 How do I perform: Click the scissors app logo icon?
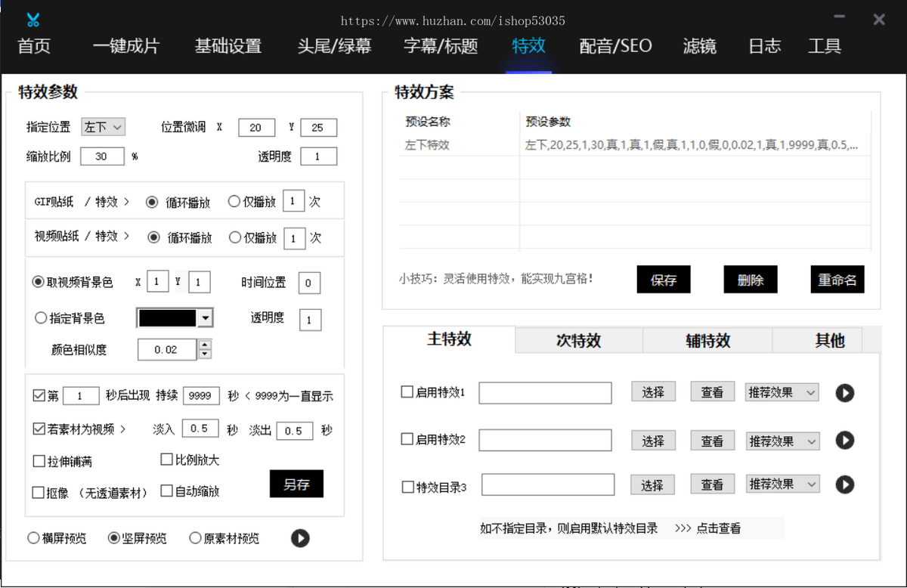click(x=33, y=20)
